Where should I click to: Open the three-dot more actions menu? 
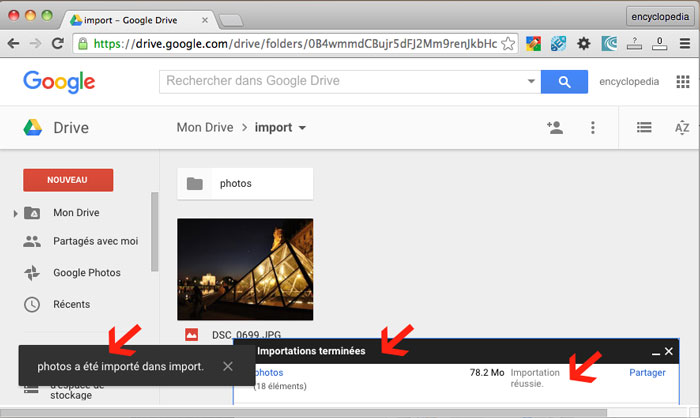pos(593,127)
